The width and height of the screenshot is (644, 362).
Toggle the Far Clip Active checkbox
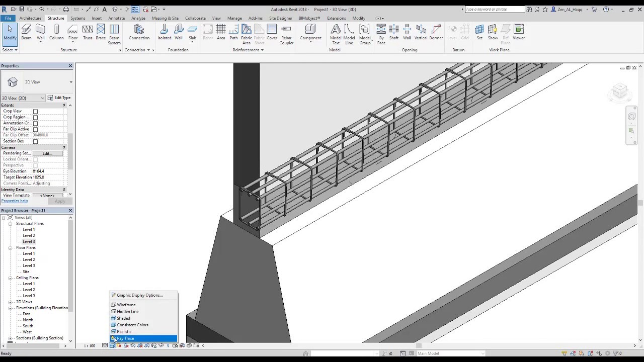click(35, 129)
